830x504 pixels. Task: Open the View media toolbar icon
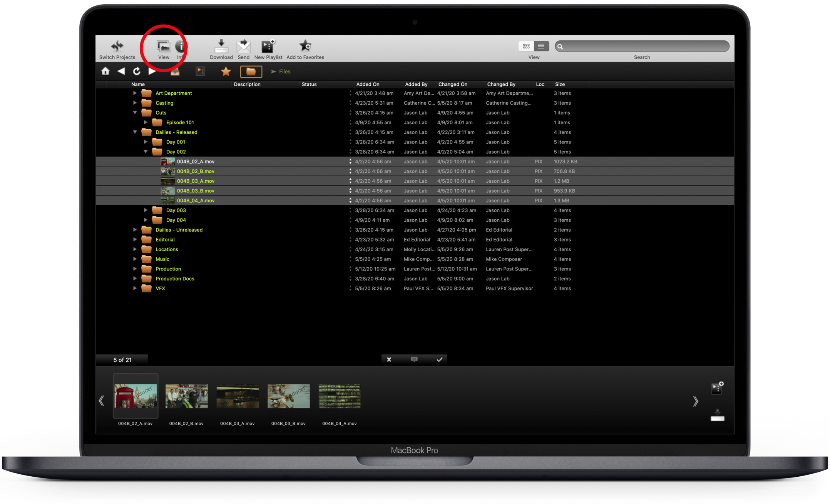point(164,47)
